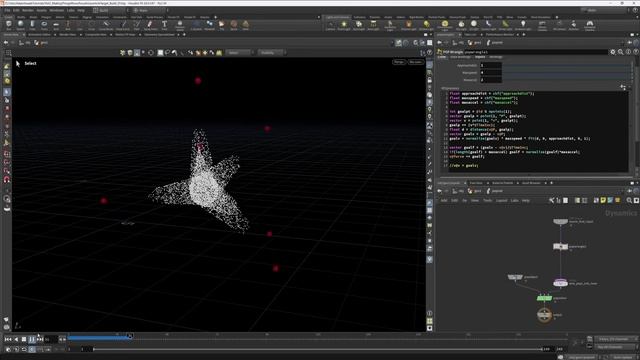Screen dimensions: 640x360
Task: Click the timeline current frame marker
Action: 129,336
